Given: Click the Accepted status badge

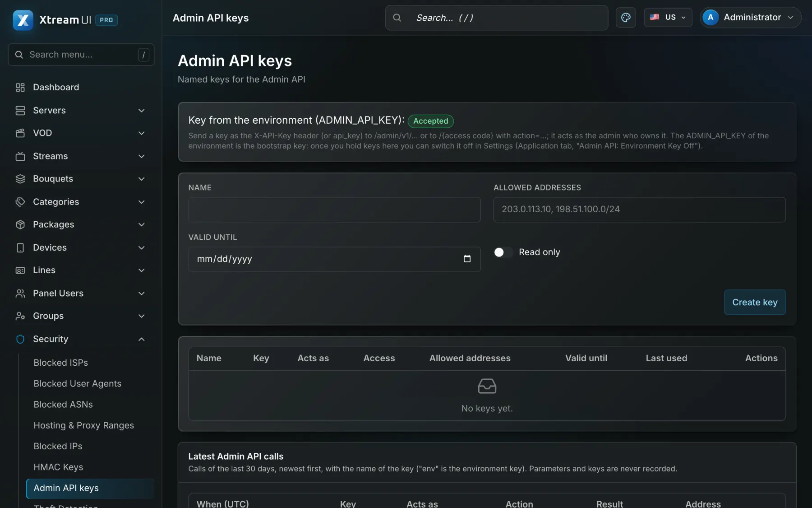Looking at the screenshot, I should [431, 121].
